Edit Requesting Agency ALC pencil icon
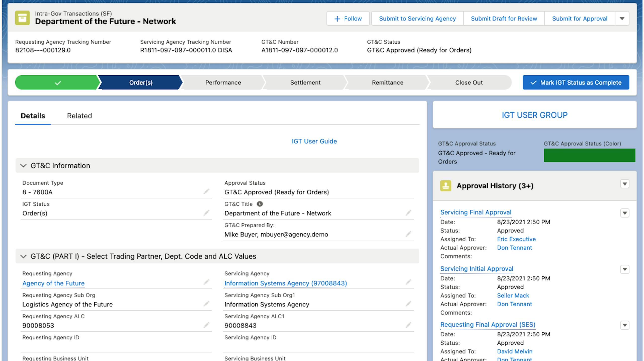This screenshot has height=361, width=644. pos(206,325)
